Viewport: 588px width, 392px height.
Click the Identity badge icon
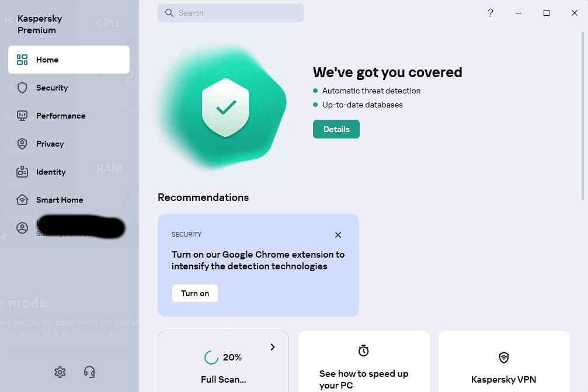point(22,172)
